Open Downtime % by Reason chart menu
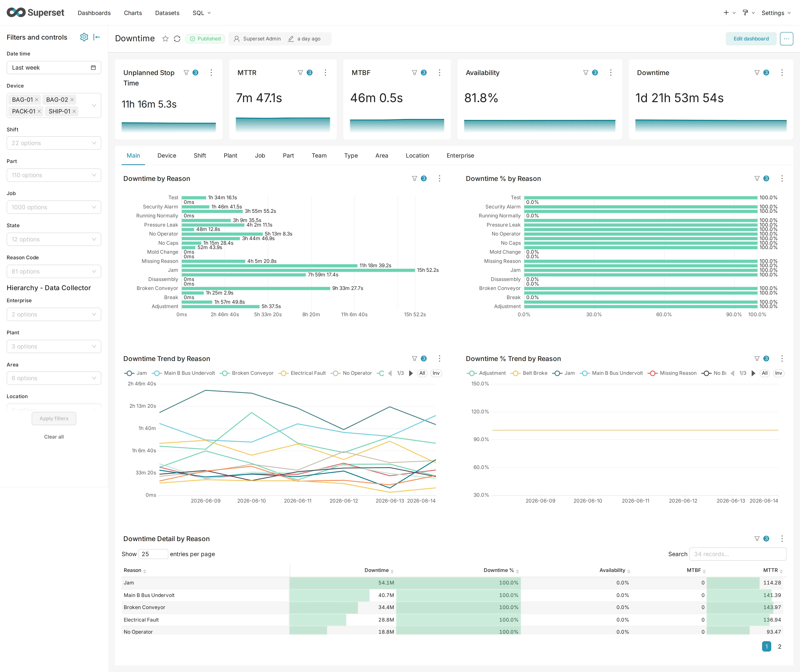Screen dimensions: 800x672 click(x=782, y=178)
